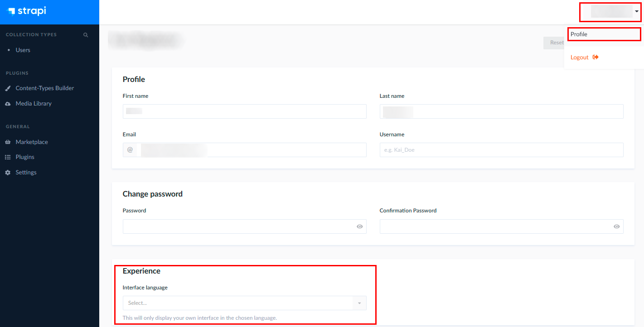Expand the Interface language dropdown
644x327 pixels.
244,303
